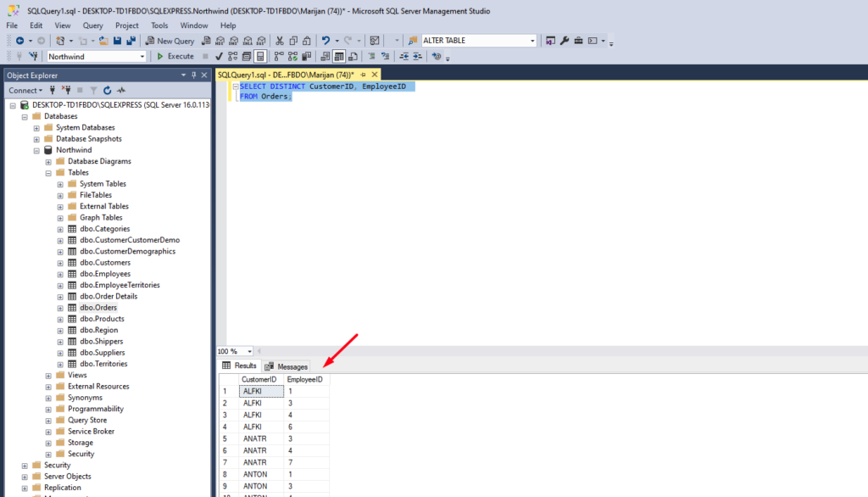
Task: Click the Display Estimated Execution Plan icon
Action: click(232, 56)
